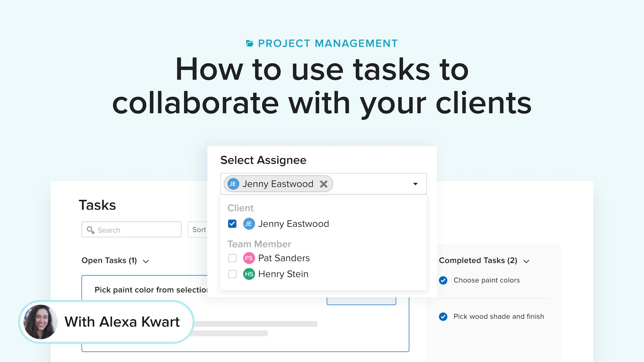Remove Jenny Eastwood chip with X icon
Screen dimensions: 644x362
(x=323, y=184)
